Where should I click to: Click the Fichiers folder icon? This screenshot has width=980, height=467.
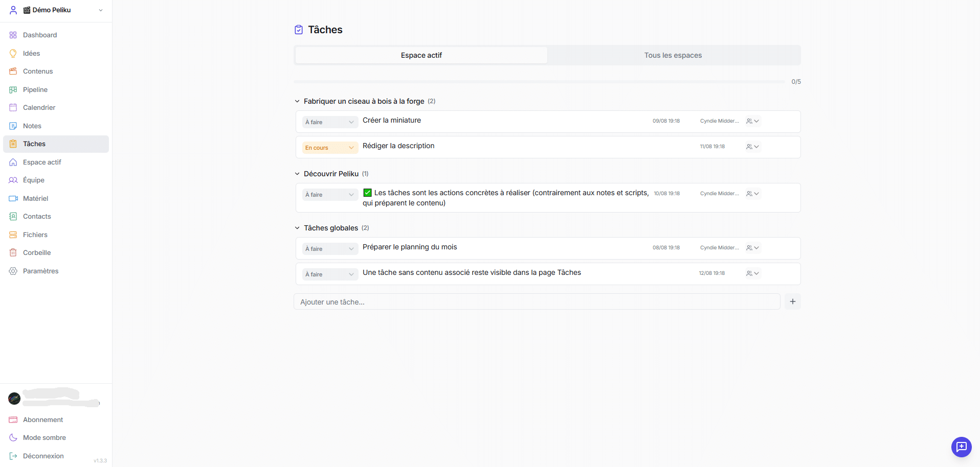tap(13, 235)
